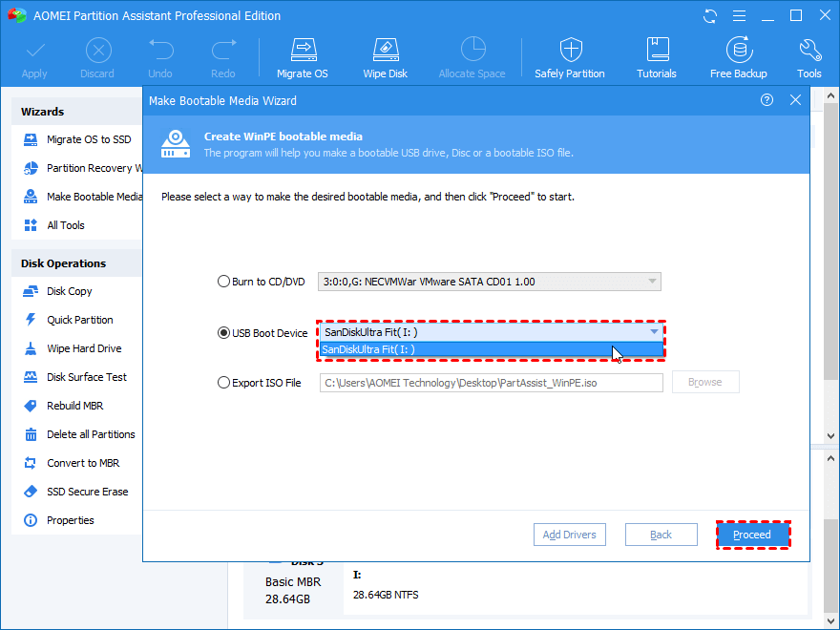
Task: Open the Tools toolbar menu
Action: pos(808,57)
